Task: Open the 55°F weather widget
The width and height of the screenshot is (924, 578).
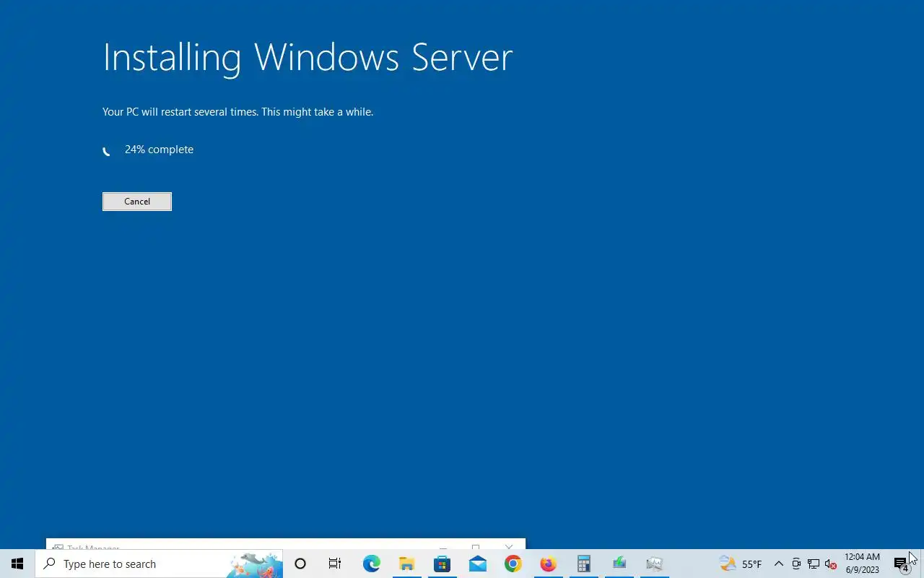Action: tap(741, 564)
